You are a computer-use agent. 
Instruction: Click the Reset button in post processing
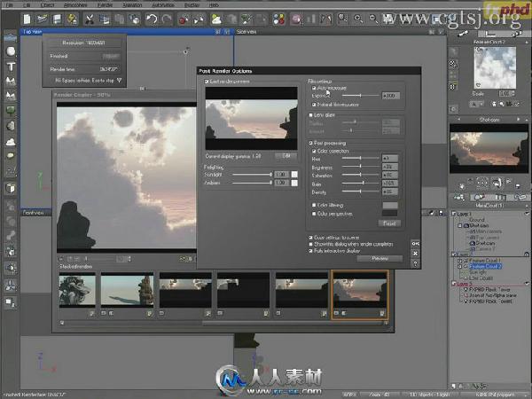tap(389, 223)
